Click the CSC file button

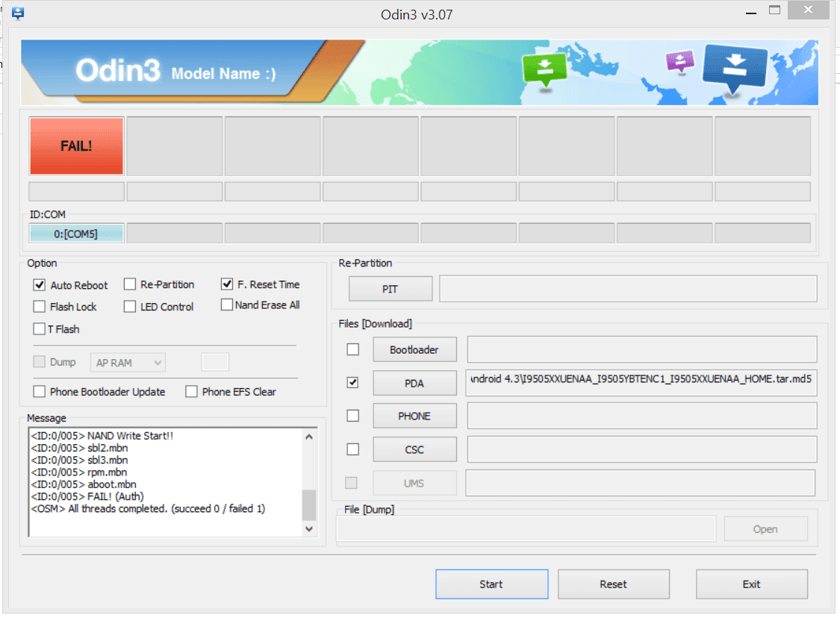coord(414,449)
